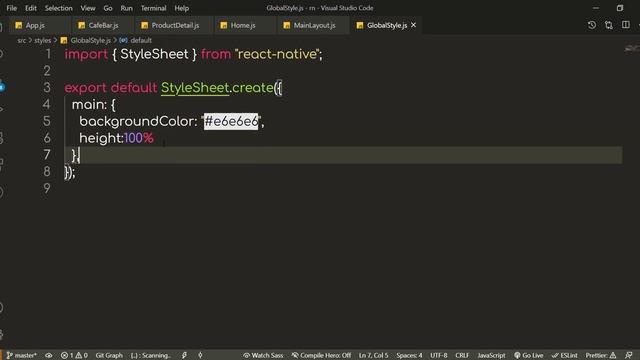
Task: Change indentation via Spaces: 4
Action: point(409,355)
